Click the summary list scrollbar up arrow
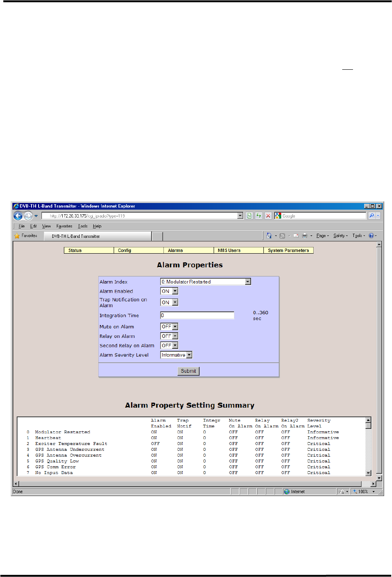 pos(368,420)
